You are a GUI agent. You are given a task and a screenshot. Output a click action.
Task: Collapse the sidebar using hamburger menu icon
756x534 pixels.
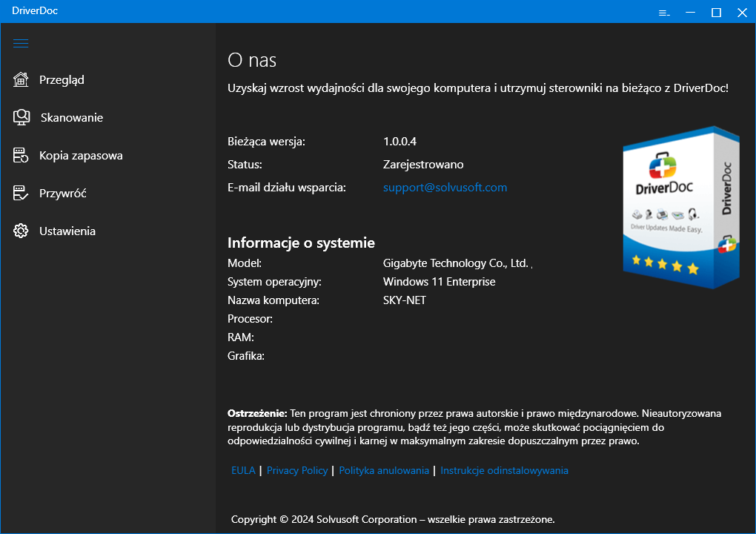[x=21, y=44]
